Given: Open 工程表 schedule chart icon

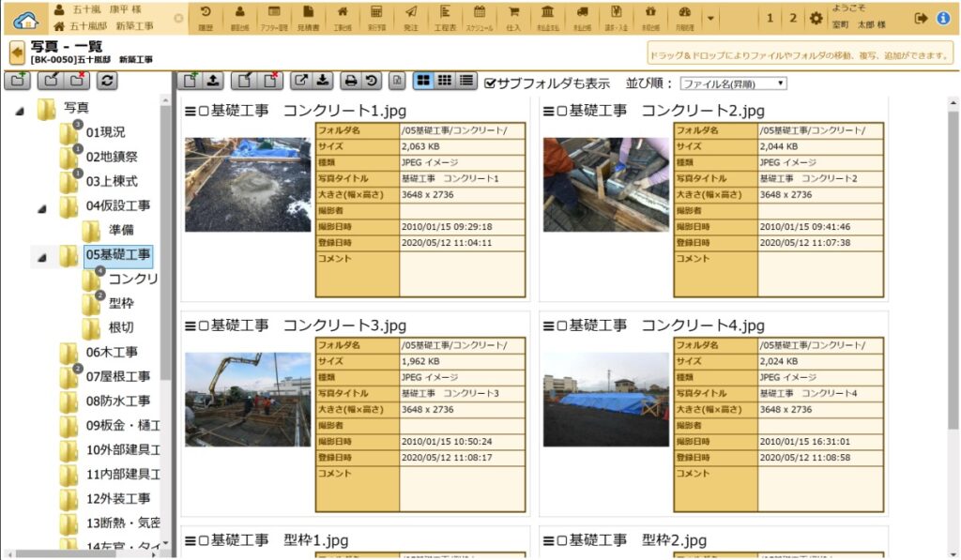Looking at the screenshot, I should pos(445,19).
